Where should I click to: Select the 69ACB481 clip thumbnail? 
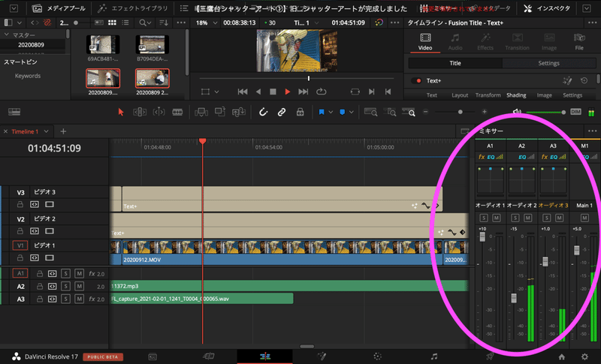click(x=103, y=44)
